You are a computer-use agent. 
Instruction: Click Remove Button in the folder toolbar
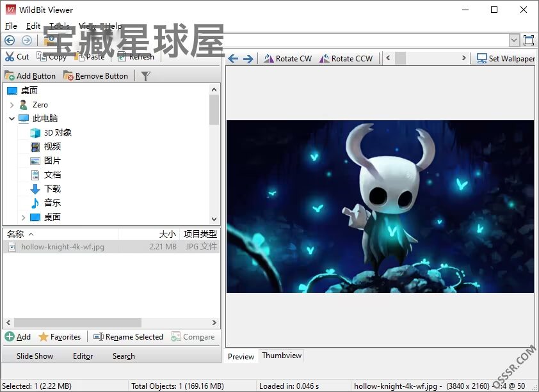tap(96, 76)
